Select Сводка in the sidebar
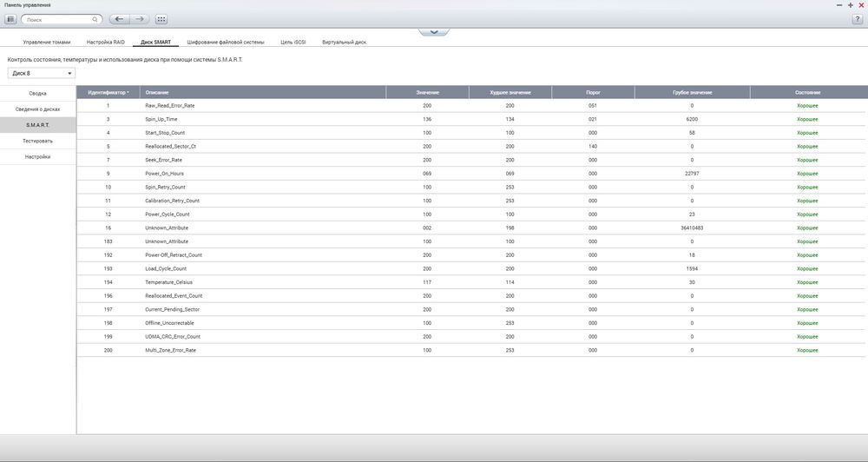Viewport: 868px width, 462px height. click(37, 93)
